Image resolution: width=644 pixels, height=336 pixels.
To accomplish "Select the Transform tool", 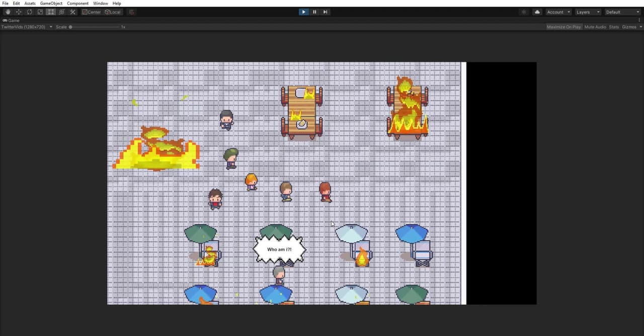I will [x=62, y=12].
